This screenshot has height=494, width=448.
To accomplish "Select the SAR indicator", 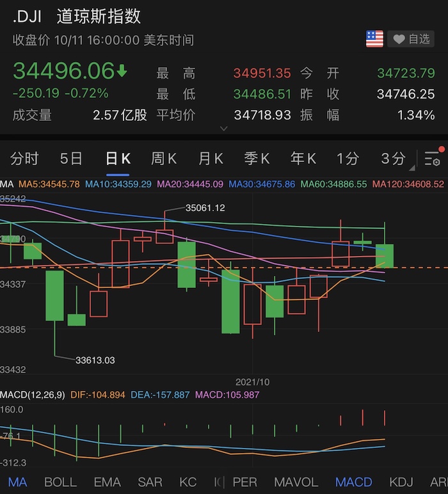I will 150,482.
